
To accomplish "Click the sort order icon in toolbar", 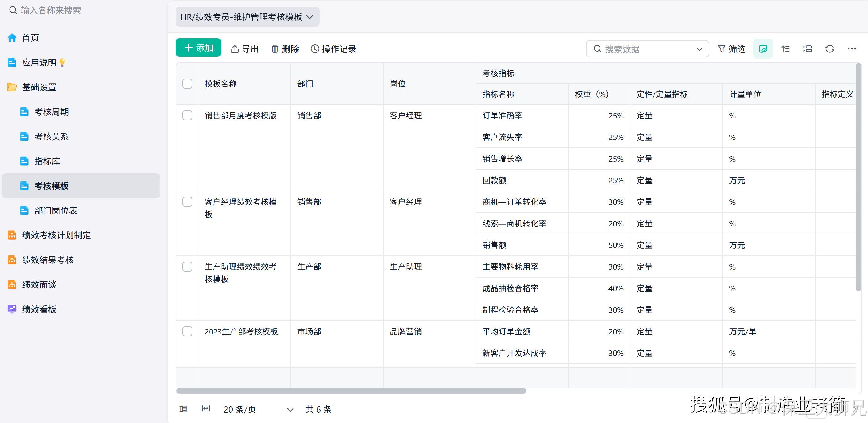I will [x=785, y=49].
